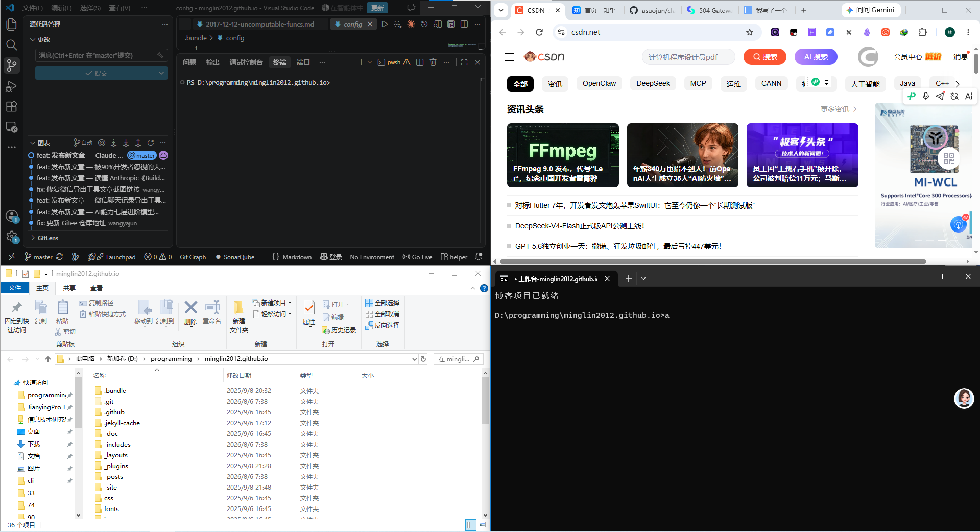Click the browser horizontal scrollbar on CSDN page
The height and width of the screenshot is (532, 980).
point(712,261)
